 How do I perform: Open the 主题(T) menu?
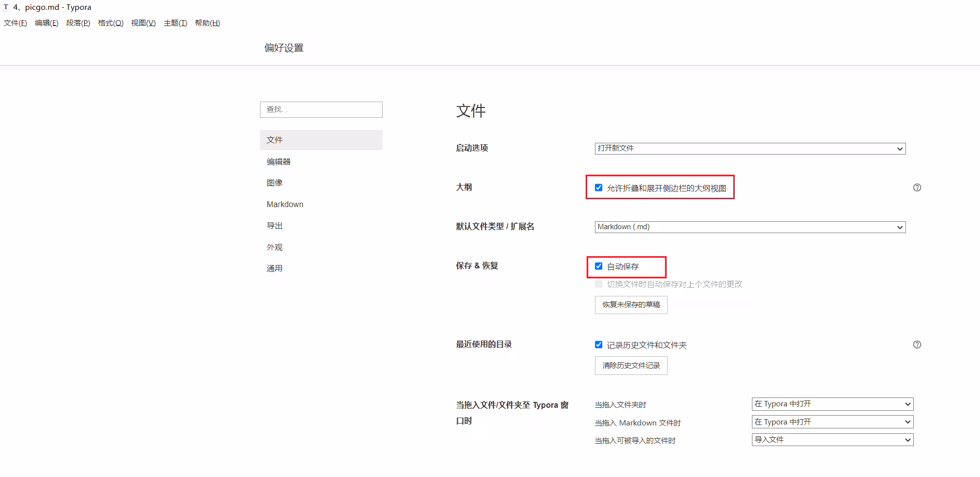point(176,23)
